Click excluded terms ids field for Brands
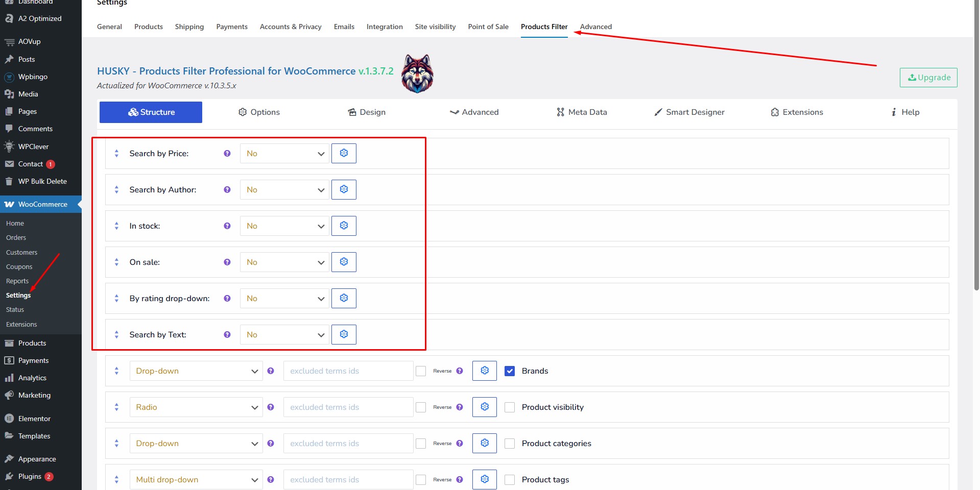 click(x=348, y=371)
